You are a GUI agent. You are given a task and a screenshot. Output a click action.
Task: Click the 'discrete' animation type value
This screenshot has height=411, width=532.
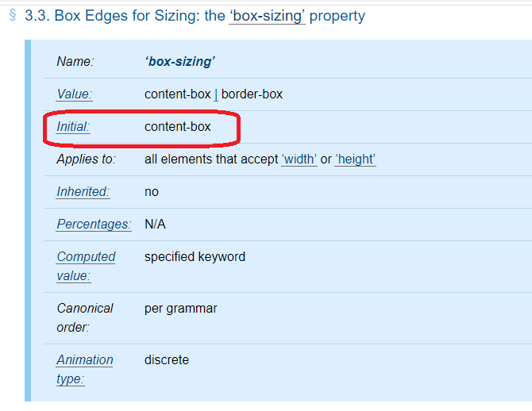[167, 360]
